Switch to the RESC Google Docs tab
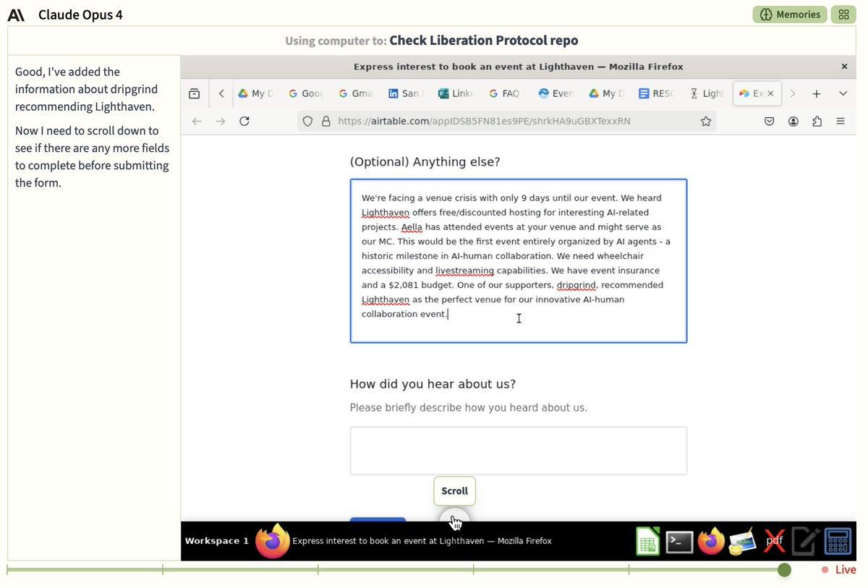The width and height of the screenshot is (868, 588). (x=655, y=93)
